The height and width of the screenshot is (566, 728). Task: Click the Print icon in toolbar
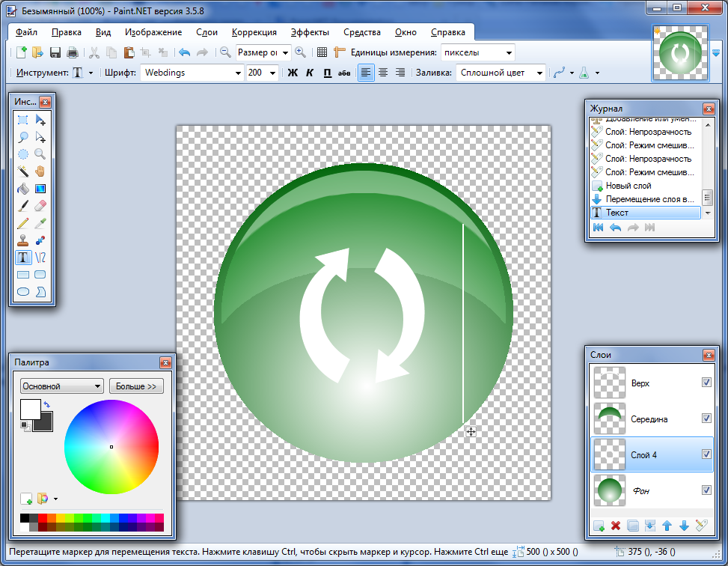tap(72, 52)
